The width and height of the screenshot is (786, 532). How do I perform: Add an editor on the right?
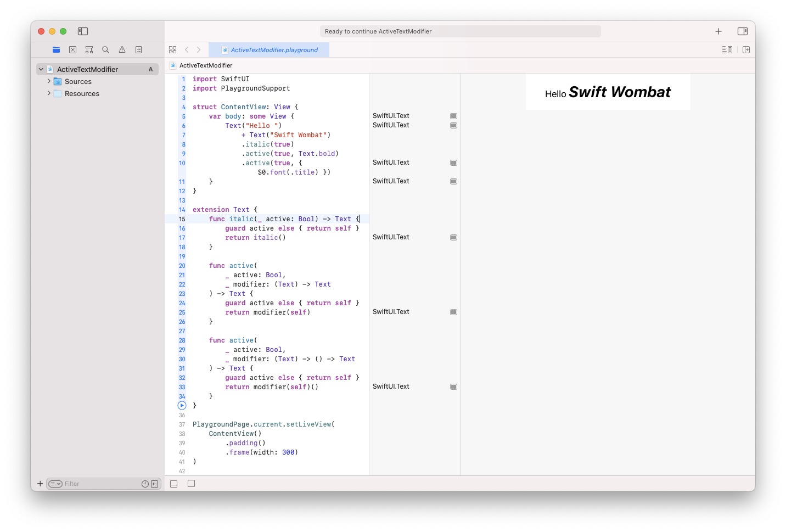746,49
